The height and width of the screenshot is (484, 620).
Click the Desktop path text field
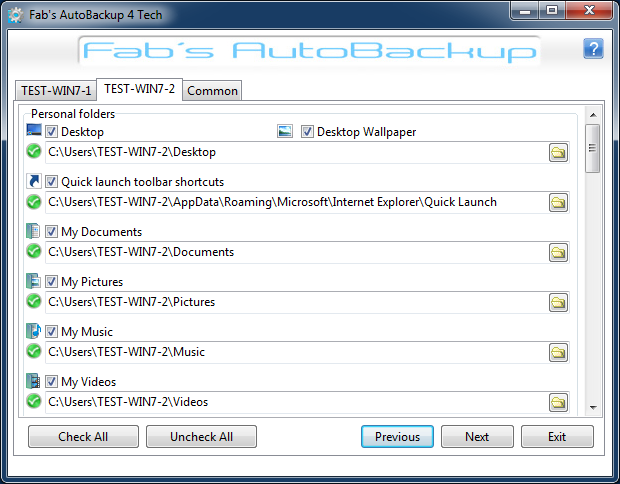(x=297, y=152)
